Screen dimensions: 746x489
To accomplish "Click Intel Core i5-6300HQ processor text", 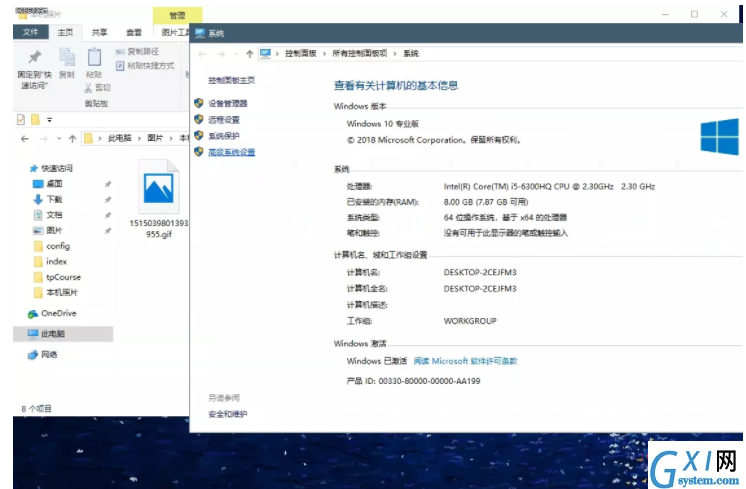I will [549, 186].
